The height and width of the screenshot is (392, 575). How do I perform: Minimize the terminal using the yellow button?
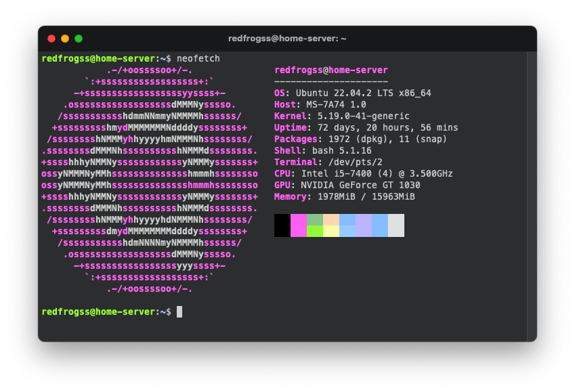pyautogui.click(x=65, y=39)
